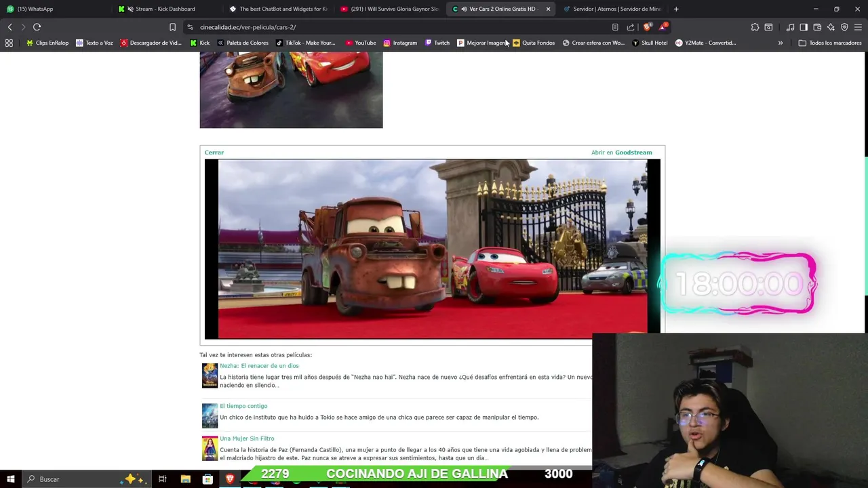
Task: Toggle the browser sidebar panel icon
Action: (804, 27)
